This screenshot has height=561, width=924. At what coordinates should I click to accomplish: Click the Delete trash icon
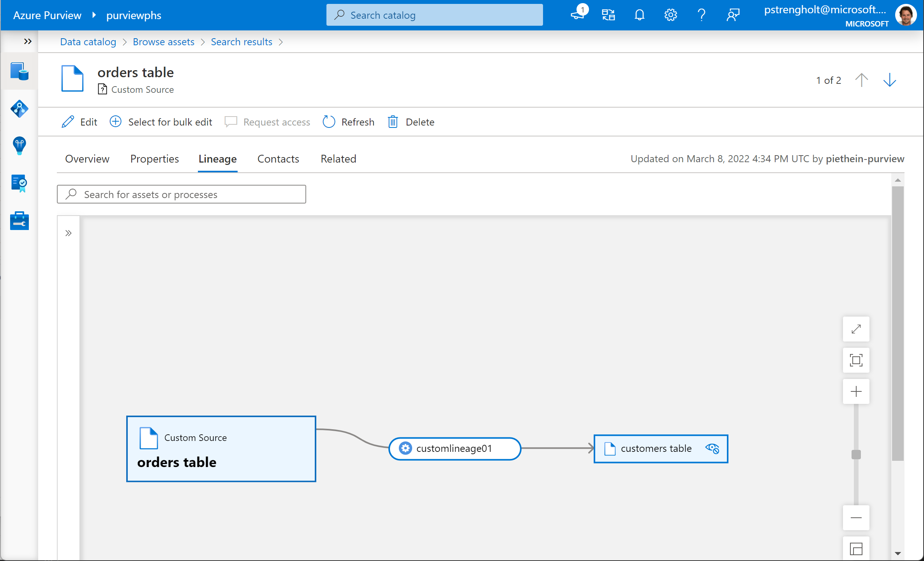point(393,122)
